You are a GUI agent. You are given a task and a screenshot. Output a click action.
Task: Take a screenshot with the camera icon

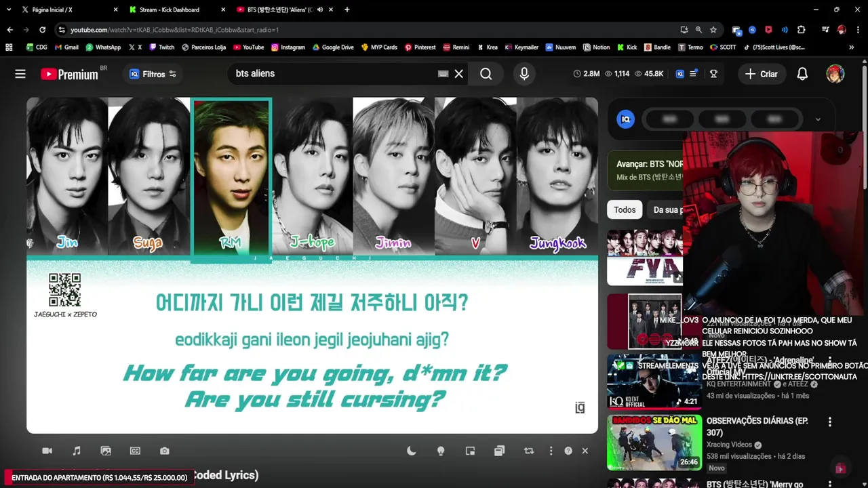[165, 451]
